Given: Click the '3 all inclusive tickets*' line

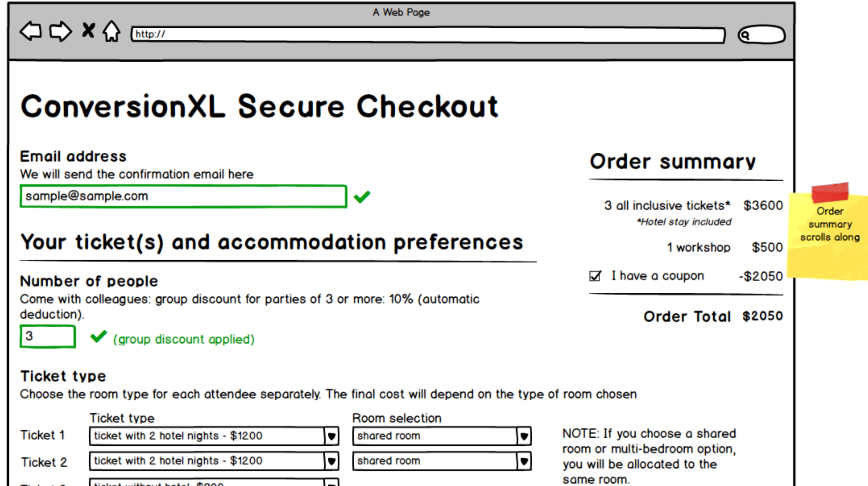Looking at the screenshot, I should pyautogui.click(x=668, y=205).
